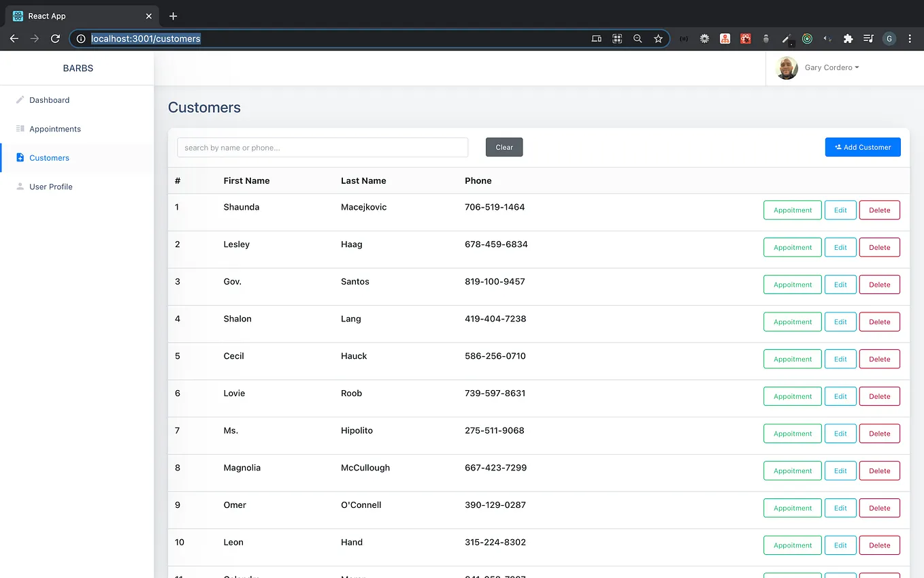Edit customer Lesley Haag
Screen dimensions: 924x578
pyautogui.click(x=840, y=247)
